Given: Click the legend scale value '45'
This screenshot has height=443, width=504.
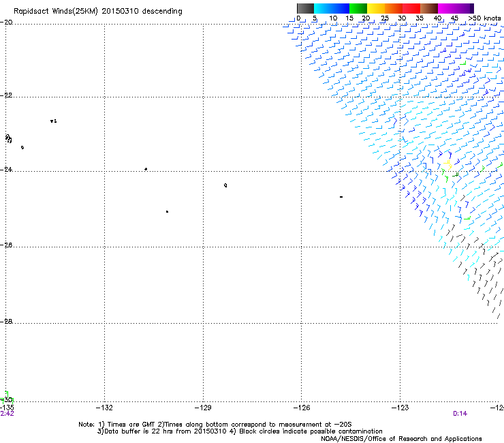Looking at the screenshot, I should tap(454, 18).
